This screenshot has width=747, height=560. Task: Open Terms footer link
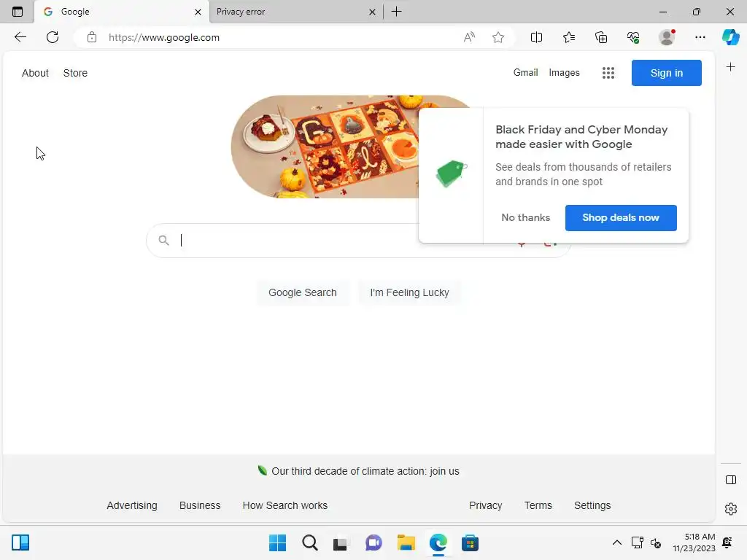538,505
